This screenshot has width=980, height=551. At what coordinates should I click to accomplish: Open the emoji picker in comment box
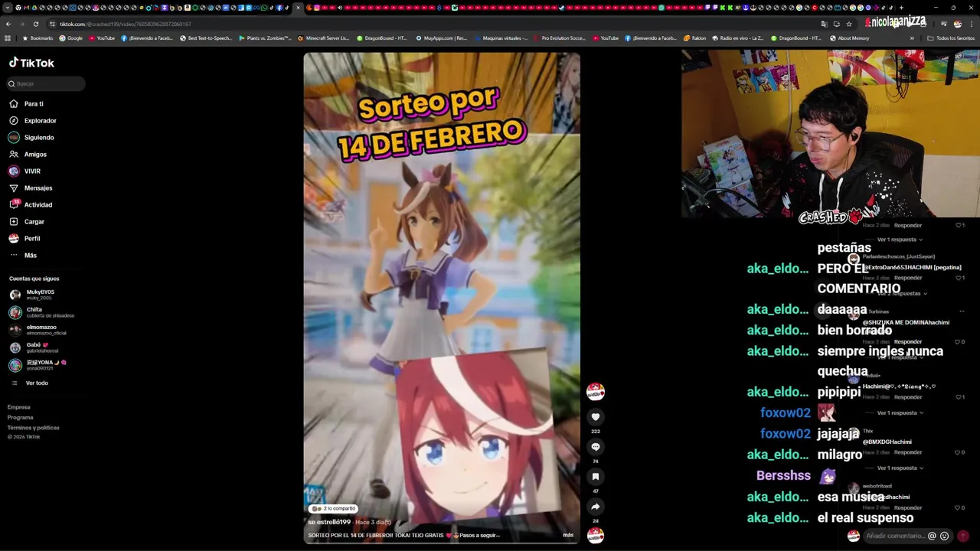coord(944,536)
